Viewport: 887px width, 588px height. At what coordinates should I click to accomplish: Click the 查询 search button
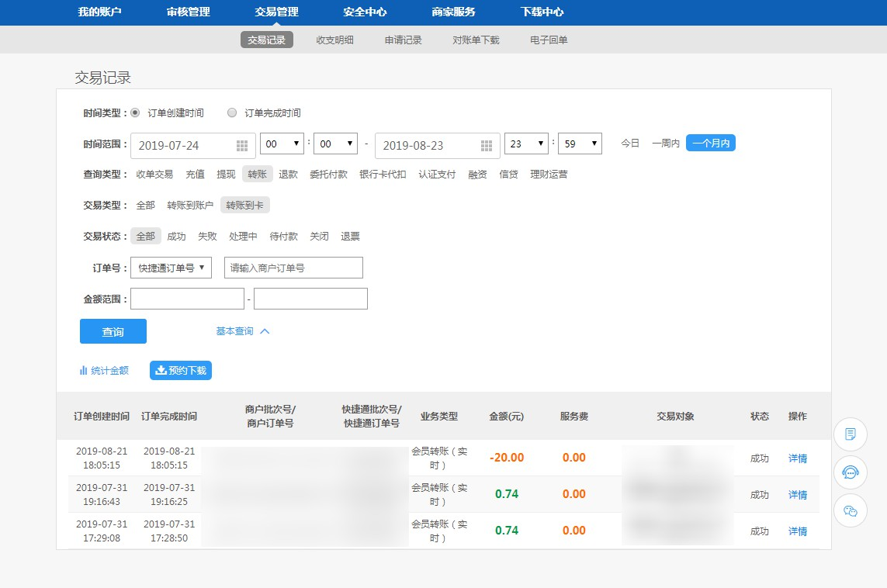113,331
